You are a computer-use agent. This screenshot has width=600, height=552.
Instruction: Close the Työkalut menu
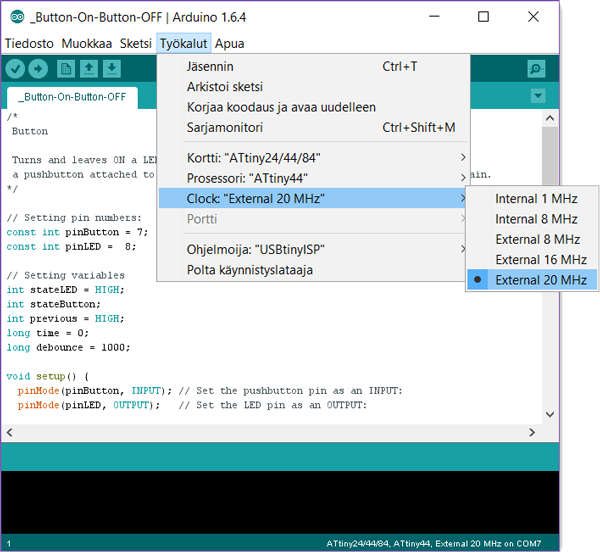click(183, 44)
